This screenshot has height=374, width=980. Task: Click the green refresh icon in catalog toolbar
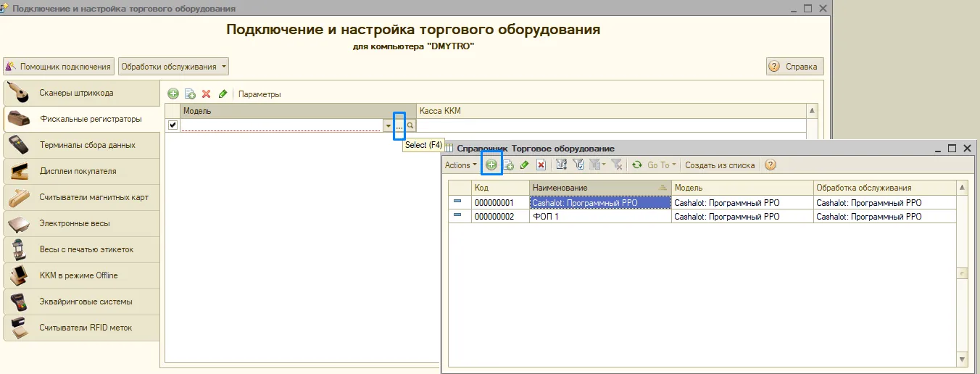[x=637, y=165]
